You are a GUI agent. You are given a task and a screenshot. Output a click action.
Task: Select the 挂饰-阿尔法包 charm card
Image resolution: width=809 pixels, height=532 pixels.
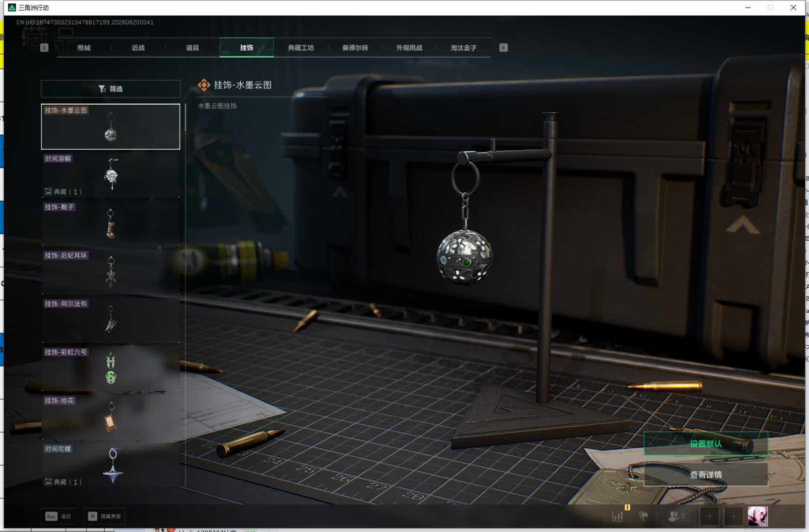coord(111,320)
